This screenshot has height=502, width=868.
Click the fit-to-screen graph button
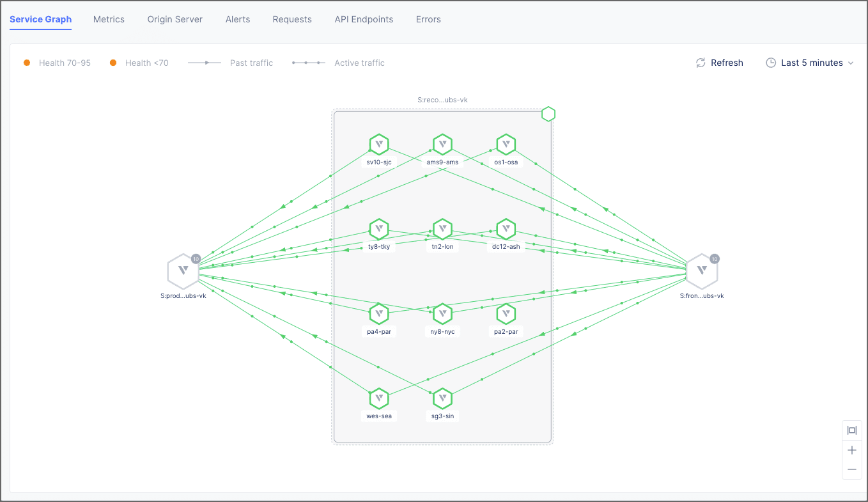coord(851,430)
